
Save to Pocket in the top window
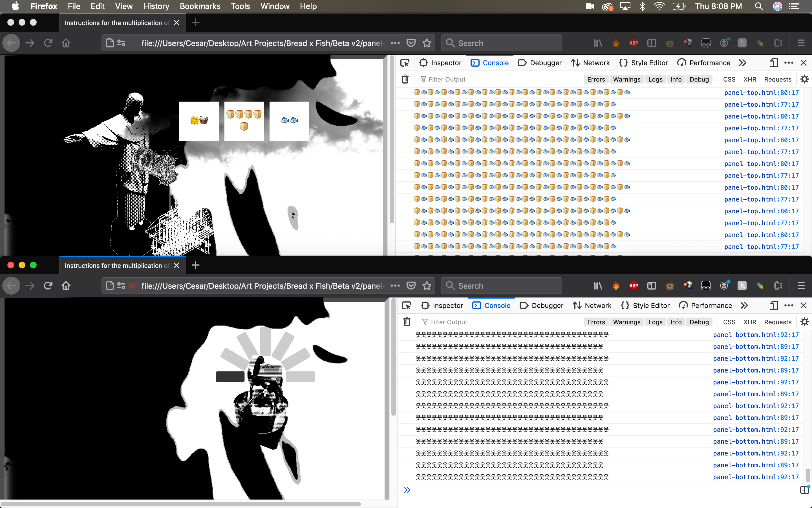click(x=411, y=43)
